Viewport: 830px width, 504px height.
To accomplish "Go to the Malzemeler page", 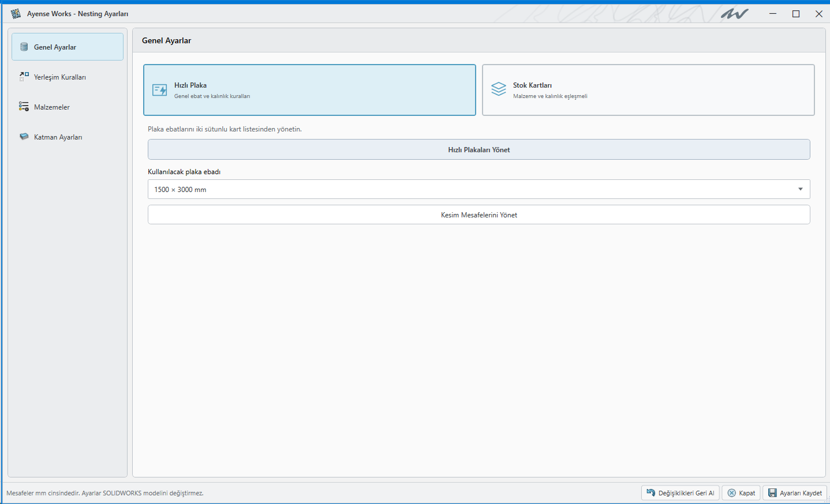I will (68, 107).
